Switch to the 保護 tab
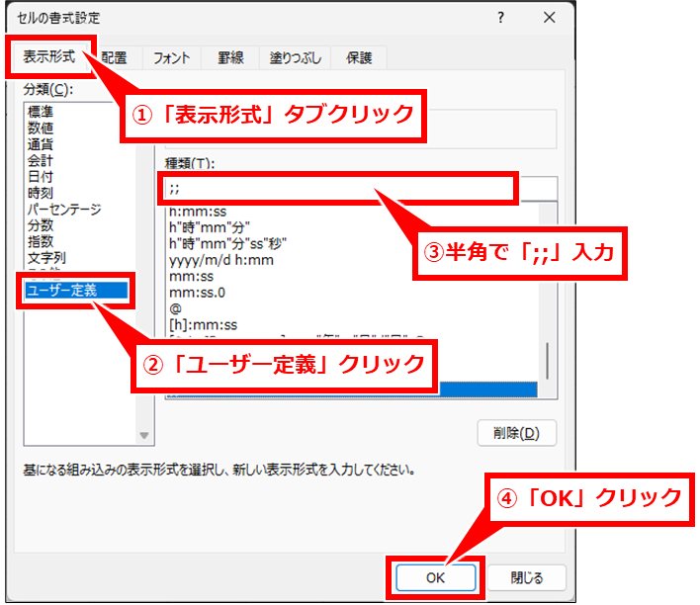Screen dimensions: 700x605 pyautogui.click(x=359, y=57)
